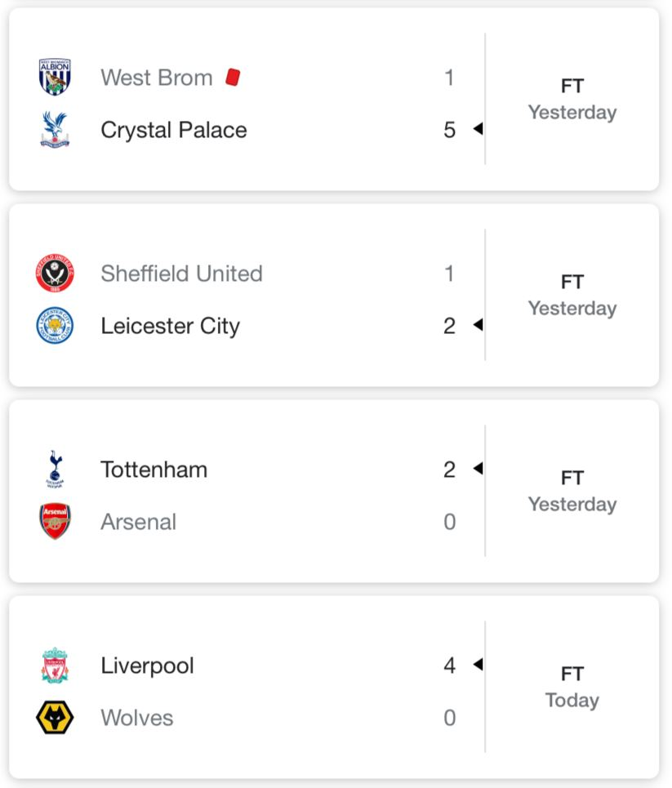Click the Crystal Palace eagle crest
This screenshot has width=672, height=788.
coord(55,129)
